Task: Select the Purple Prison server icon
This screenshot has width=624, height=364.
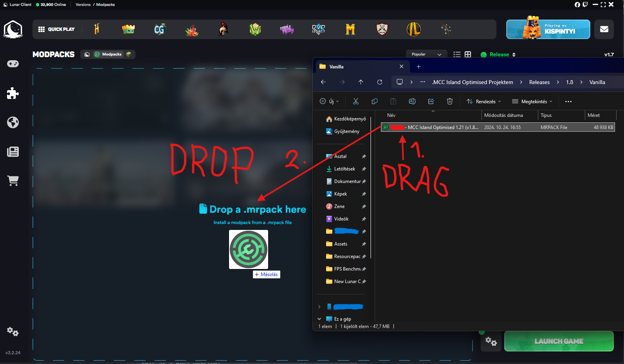Action: click(x=287, y=29)
